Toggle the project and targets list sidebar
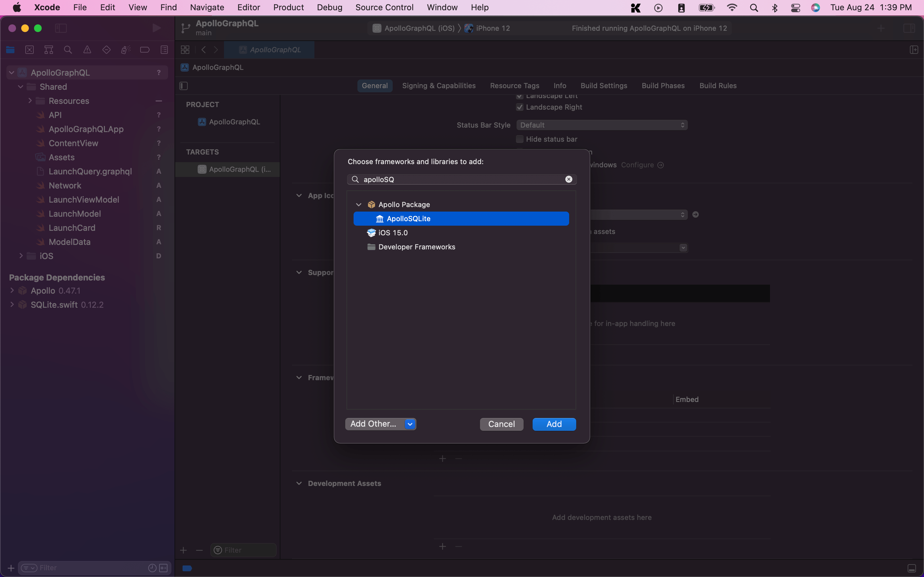The image size is (924, 577). tap(184, 86)
